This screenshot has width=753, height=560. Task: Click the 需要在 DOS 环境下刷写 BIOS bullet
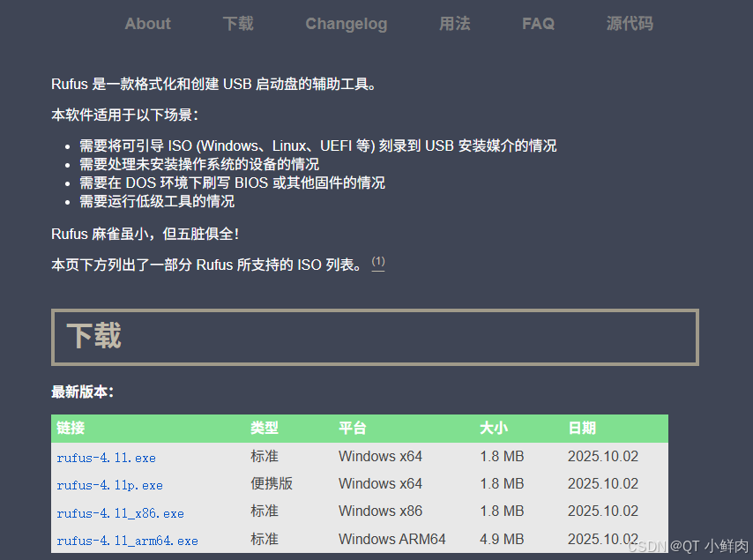(232, 183)
